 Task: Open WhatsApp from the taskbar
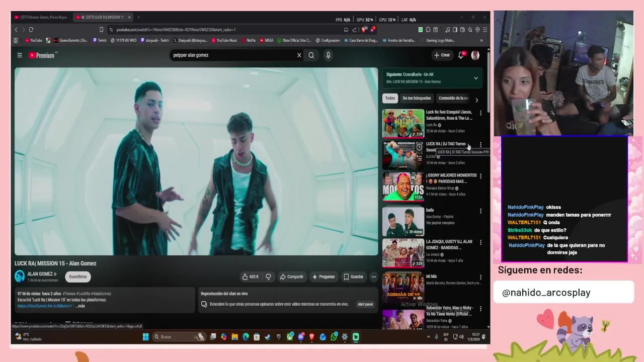click(x=334, y=337)
